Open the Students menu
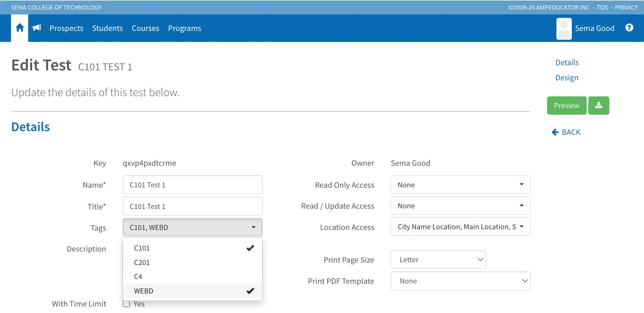Viewport: 644px width, 313px height. (x=108, y=28)
